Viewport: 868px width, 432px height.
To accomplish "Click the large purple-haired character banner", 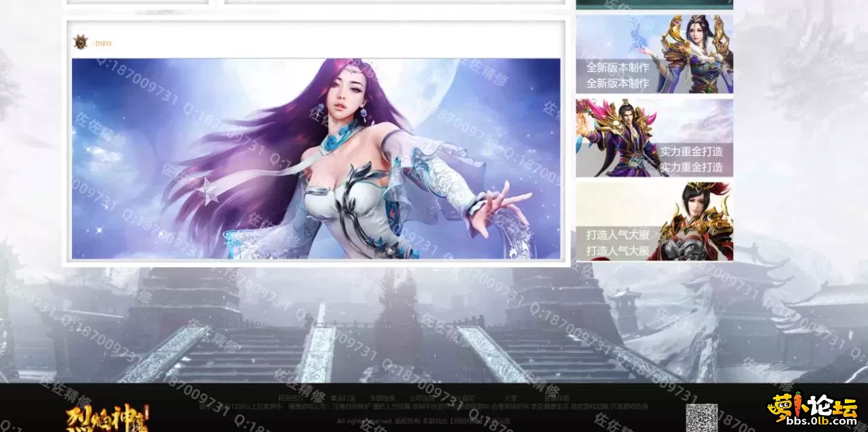I will click(x=316, y=159).
